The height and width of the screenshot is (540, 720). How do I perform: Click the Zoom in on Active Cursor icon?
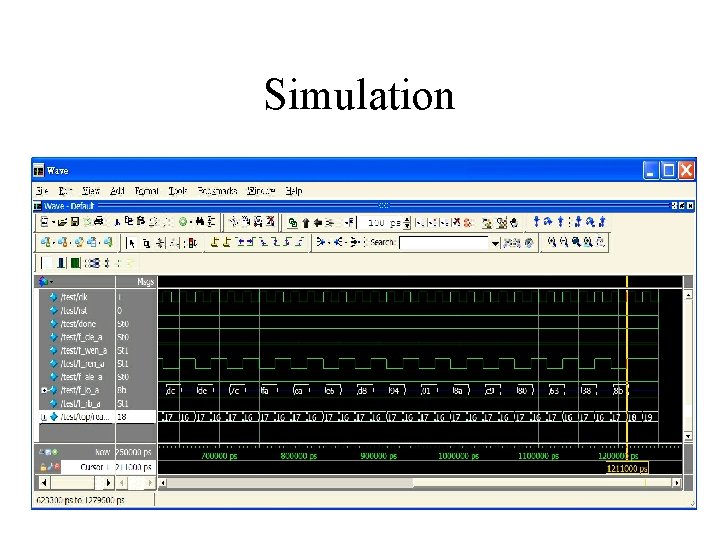[x=588, y=242]
